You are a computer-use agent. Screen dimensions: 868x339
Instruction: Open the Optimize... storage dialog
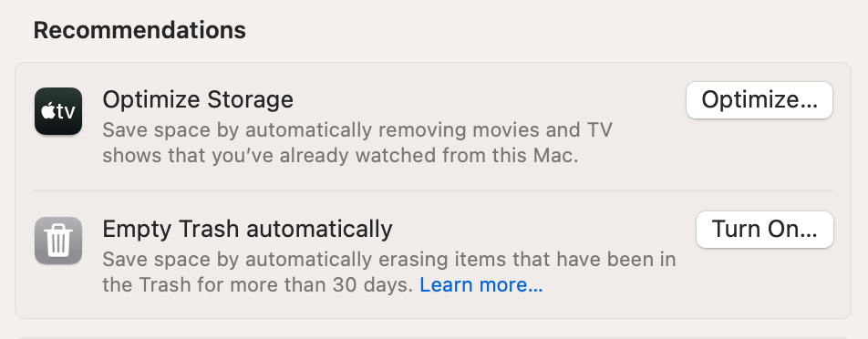pos(759,100)
